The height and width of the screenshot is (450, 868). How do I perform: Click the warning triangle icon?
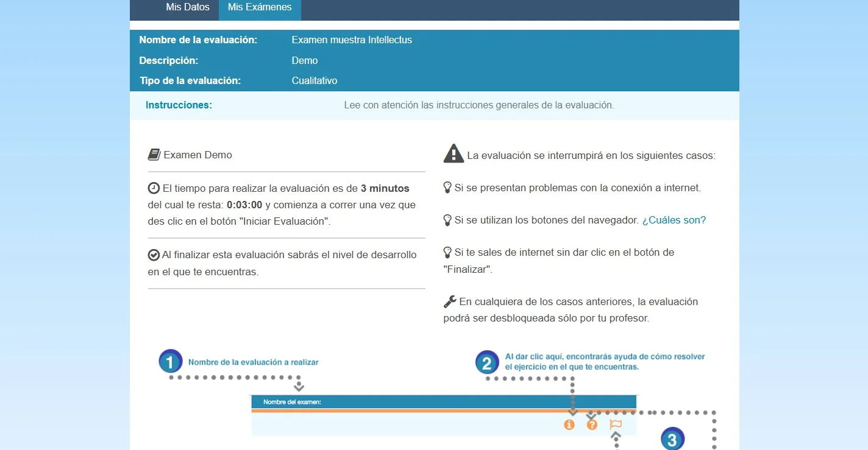pos(454,154)
